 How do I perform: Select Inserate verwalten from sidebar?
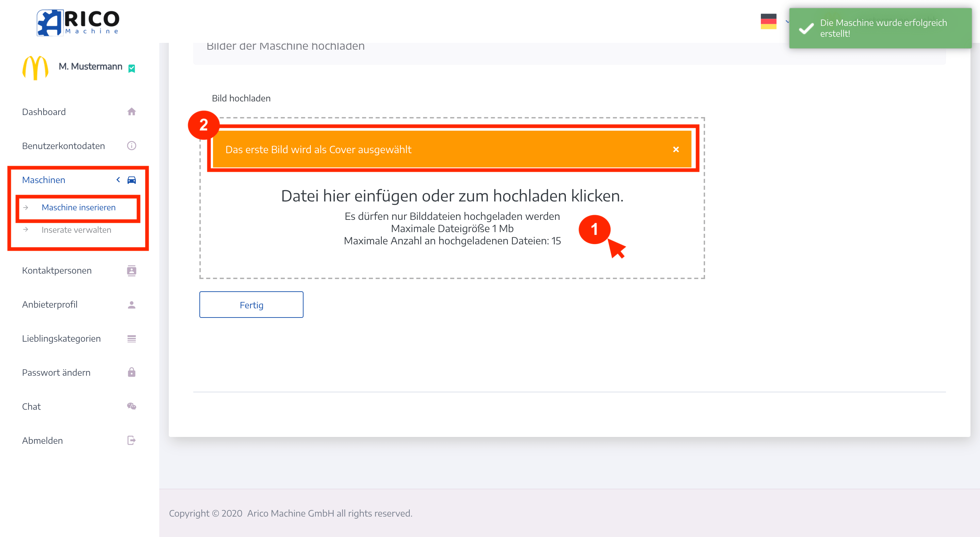click(x=76, y=230)
